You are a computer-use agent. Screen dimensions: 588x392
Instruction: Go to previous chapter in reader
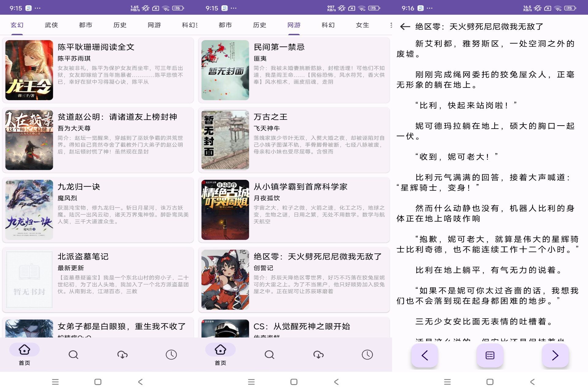[424, 355]
